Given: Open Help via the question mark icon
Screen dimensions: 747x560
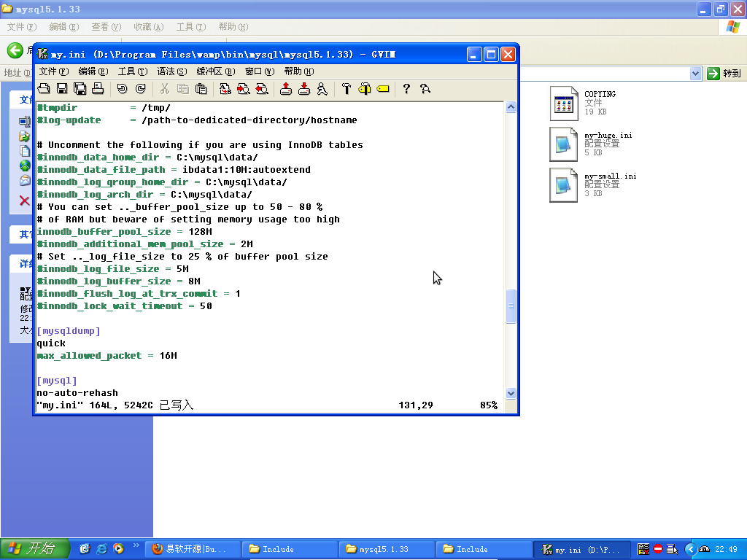Looking at the screenshot, I should tap(406, 88).
